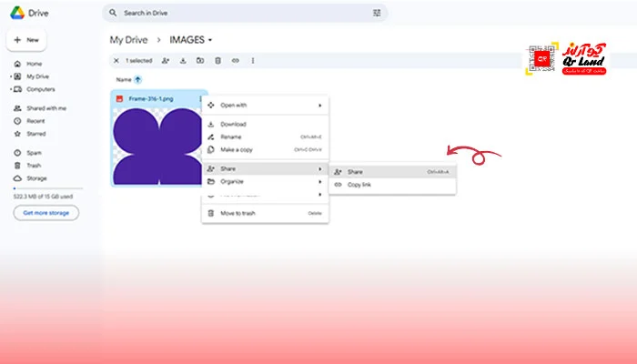
Task: Click Get more storage button
Action: point(45,213)
